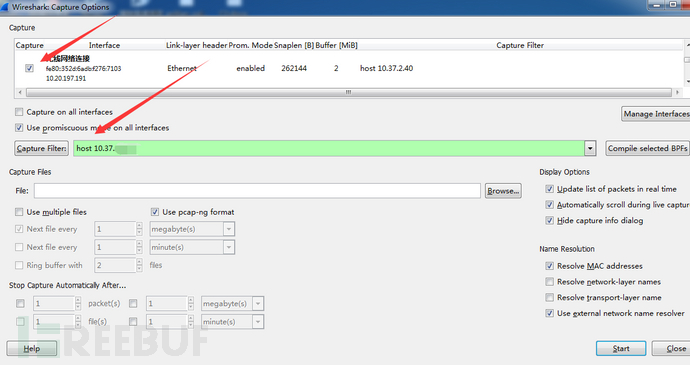
Task: Toggle Update list of packets in real time
Action: click(550, 189)
